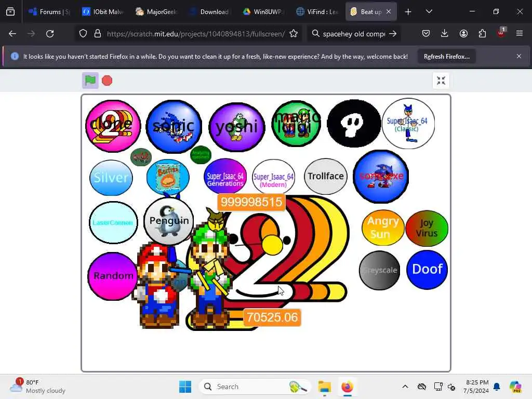Screen dimensions: 532x399
Task: Choose the yoshi character bubble
Action: (x=237, y=127)
